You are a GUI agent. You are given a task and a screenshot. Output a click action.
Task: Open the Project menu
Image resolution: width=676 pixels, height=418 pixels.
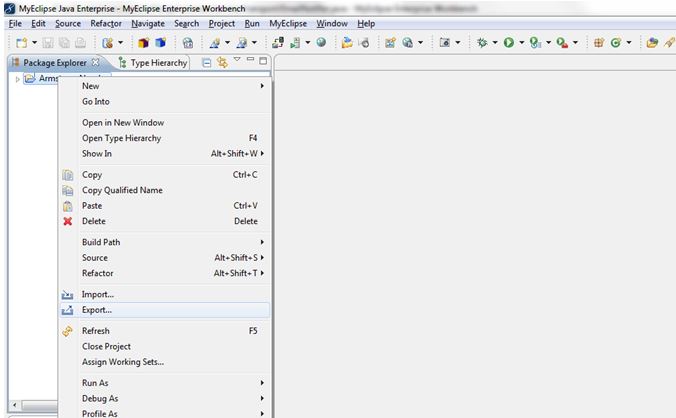point(222,24)
